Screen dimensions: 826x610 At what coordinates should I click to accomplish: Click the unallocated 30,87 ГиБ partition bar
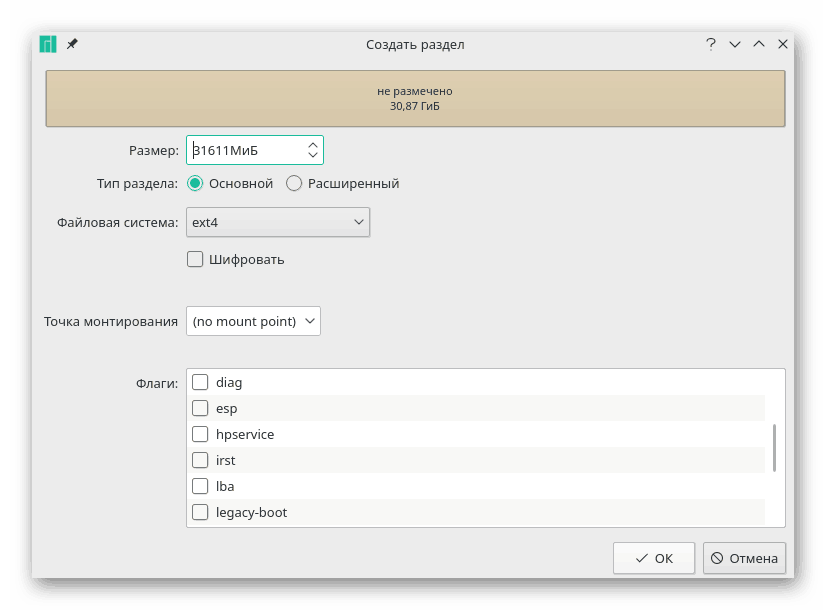pos(415,98)
